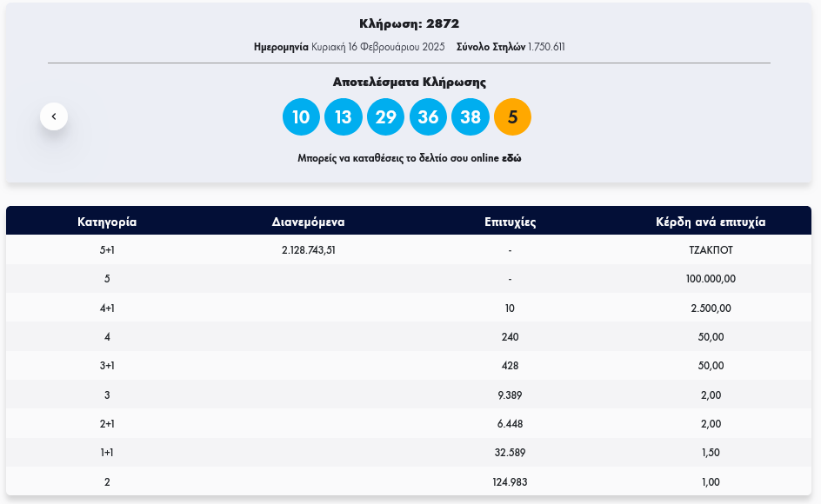This screenshot has height=504, width=821.
Task: Click the 'Κέρδη ανά επιτυχία' column header
Action: click(711, 222)
